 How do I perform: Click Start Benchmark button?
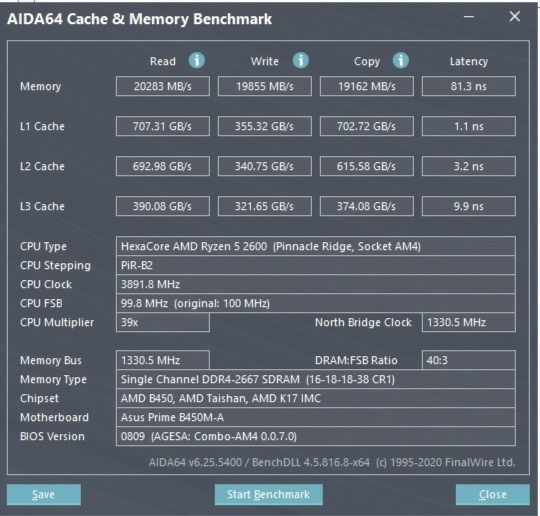(x=269, y=494)
